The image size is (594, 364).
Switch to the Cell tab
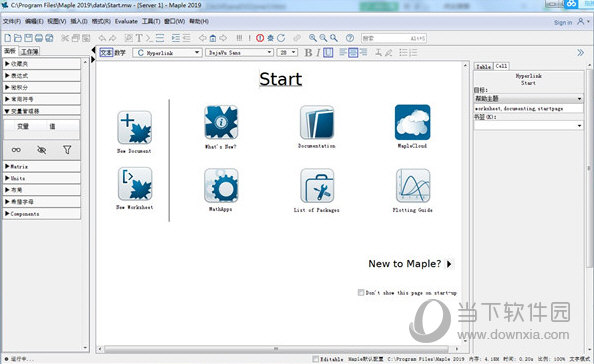pyautogui.click(x=501, y=66)
